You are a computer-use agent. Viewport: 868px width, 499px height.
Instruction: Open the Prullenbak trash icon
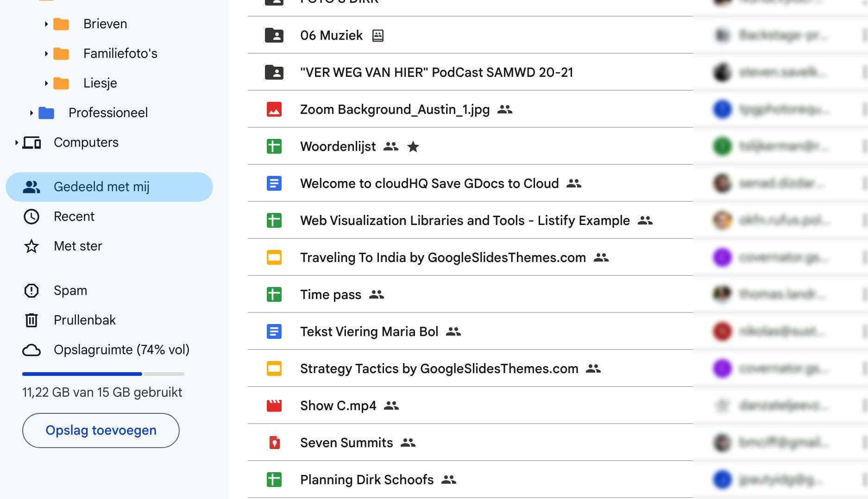pyautogui.click(x=31, y=320)
